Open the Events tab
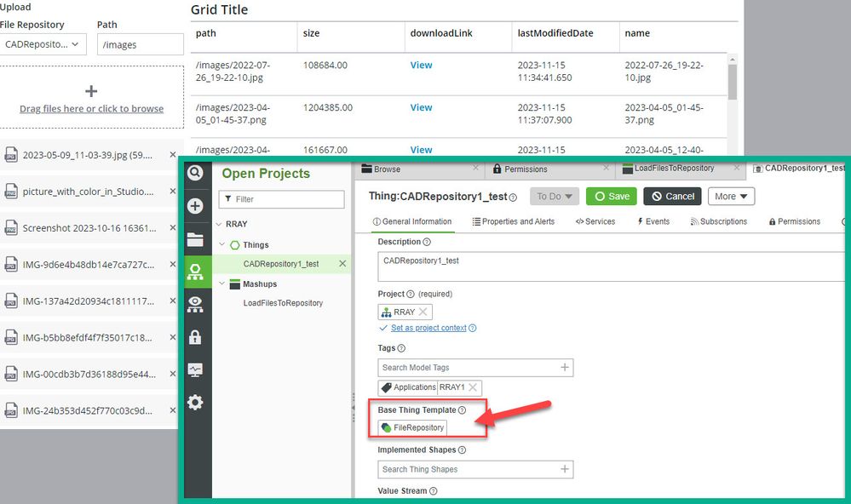The height and width of the screenshot is (504, 851). click(x=653, y=221)
